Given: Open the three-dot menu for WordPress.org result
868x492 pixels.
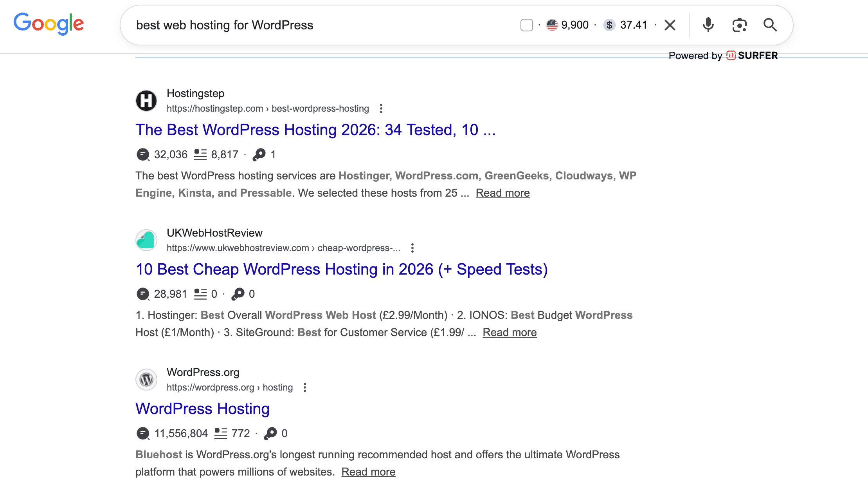Looking at the screenshot, I should coord(305,387).
